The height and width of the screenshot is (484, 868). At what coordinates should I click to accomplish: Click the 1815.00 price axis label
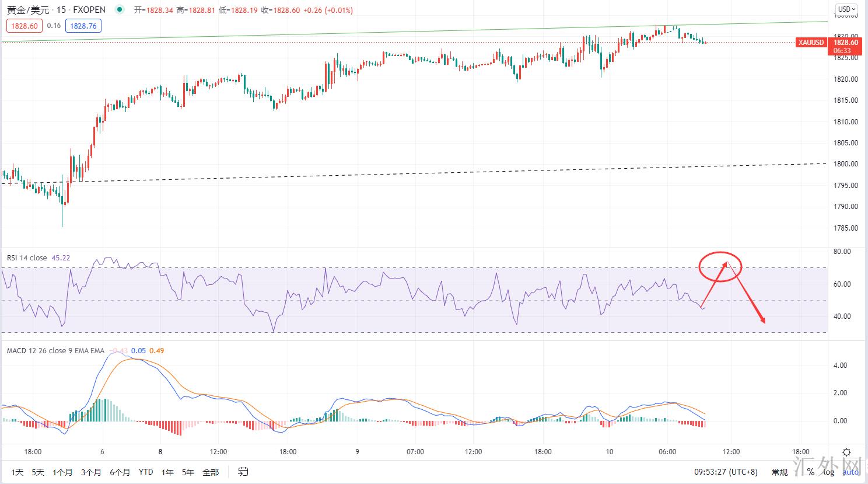coord(846,100)
